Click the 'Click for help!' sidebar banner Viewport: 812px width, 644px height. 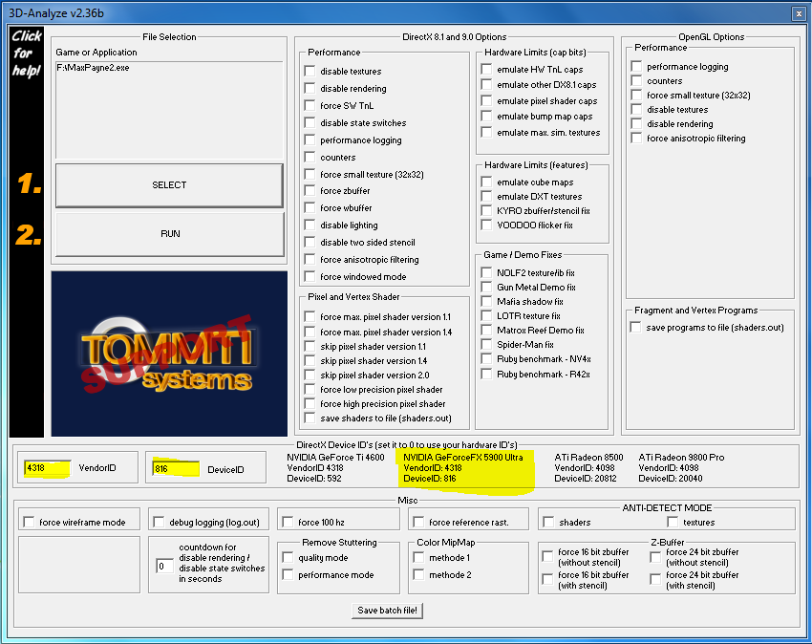tap(27, 231)
